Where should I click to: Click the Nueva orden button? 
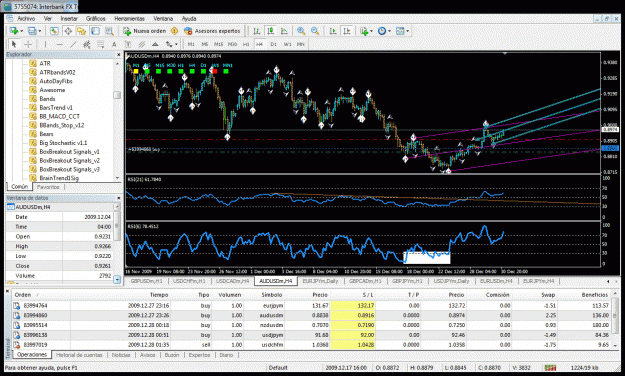tap(145, 31)
